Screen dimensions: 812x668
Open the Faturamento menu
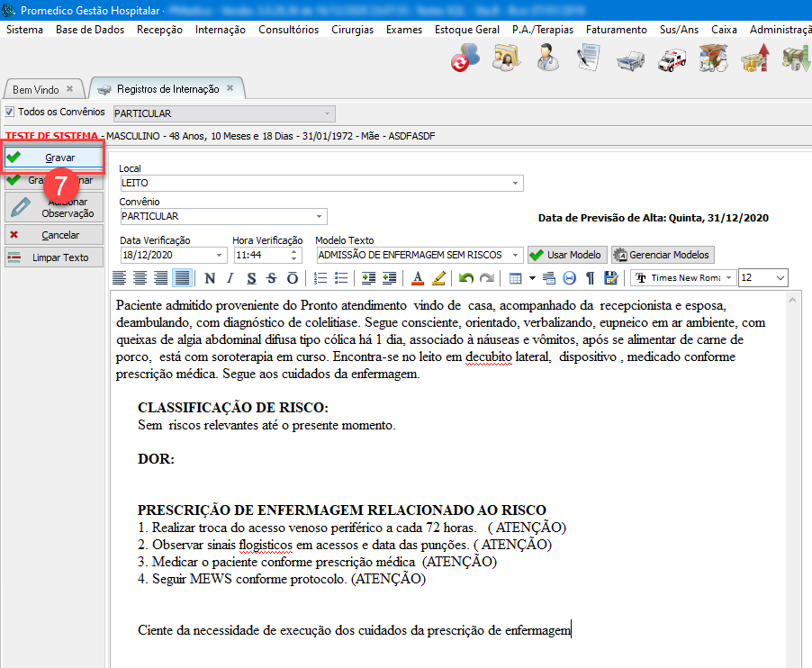pyautogui.click(x=616, y=30)
